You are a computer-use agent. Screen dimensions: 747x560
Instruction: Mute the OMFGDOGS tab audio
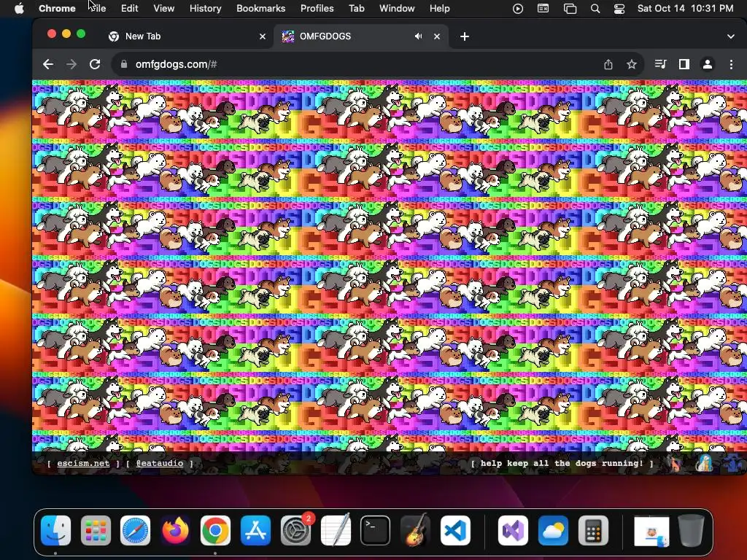[x=418, y=36]
